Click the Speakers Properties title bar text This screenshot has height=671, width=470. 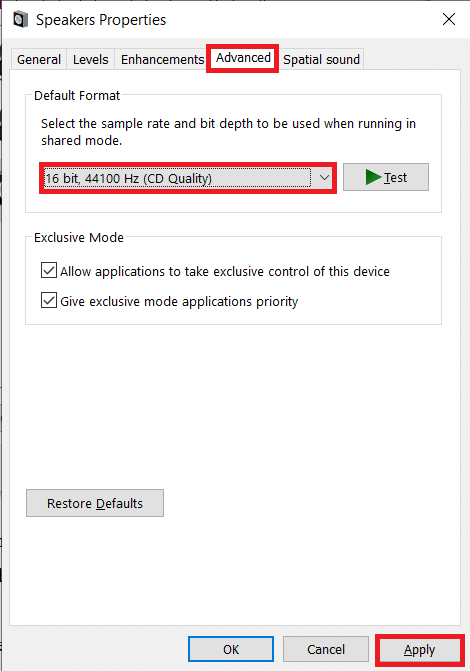point(101,20)
